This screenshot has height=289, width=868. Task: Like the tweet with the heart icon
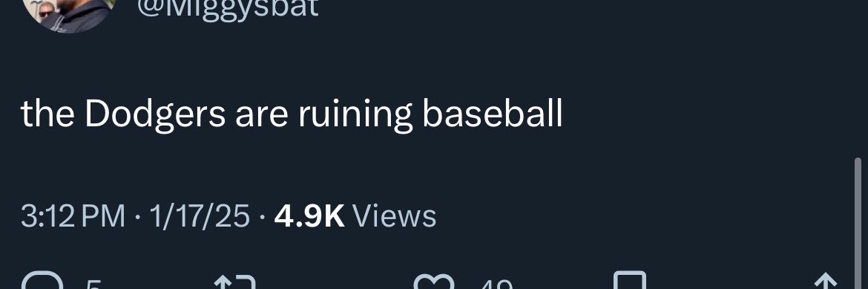(x=434, y=282)
